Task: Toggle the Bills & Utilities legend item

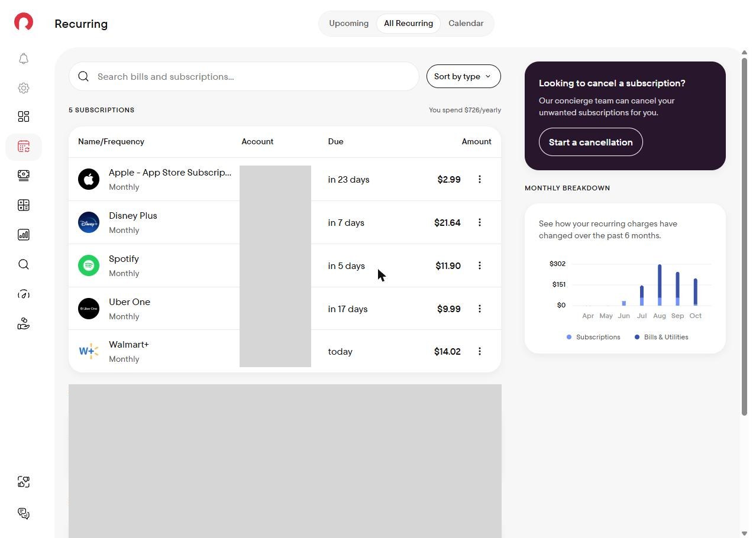Action: pos(661,337)
